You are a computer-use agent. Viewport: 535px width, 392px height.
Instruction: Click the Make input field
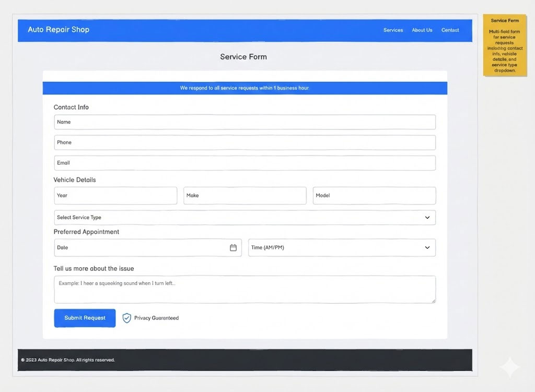tap(245, 195)
